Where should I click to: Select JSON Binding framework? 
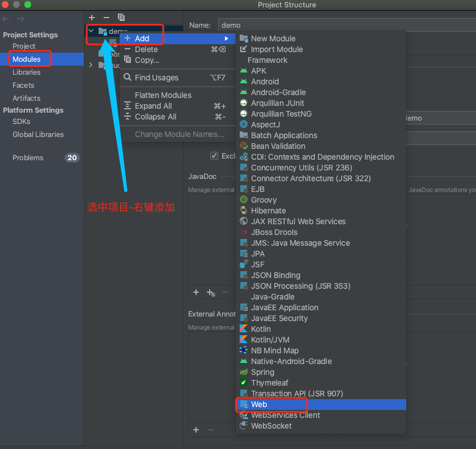[x=321, y=275]
